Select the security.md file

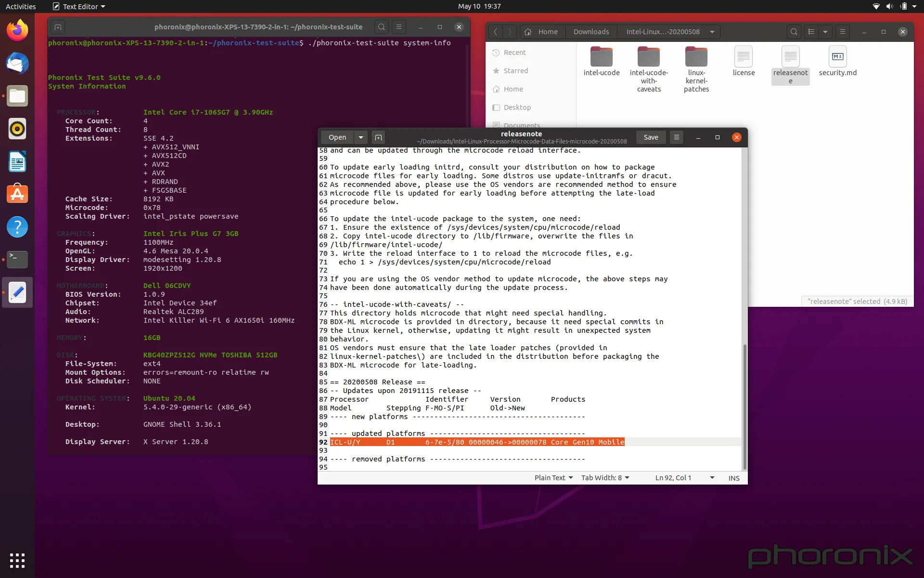(x=837, y=60)
